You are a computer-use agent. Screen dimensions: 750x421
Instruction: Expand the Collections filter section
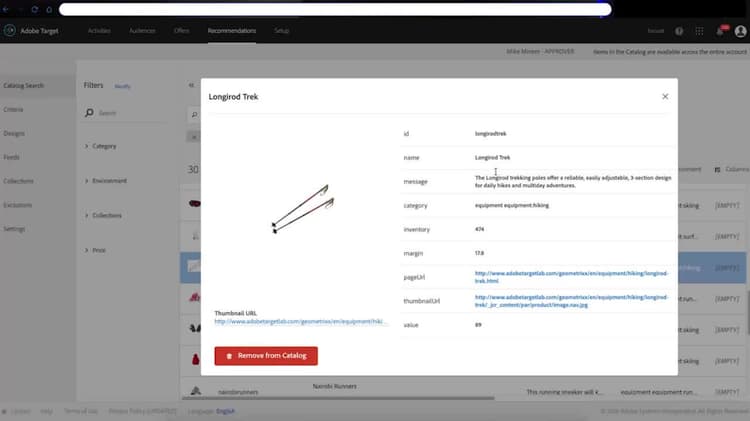[x=103, y=215]
